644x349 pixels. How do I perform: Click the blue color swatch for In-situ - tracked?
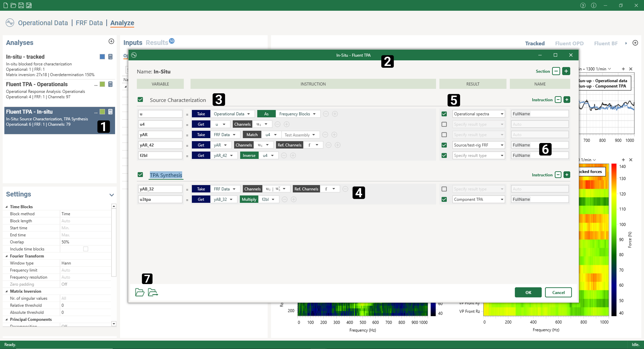coord(102,57)
